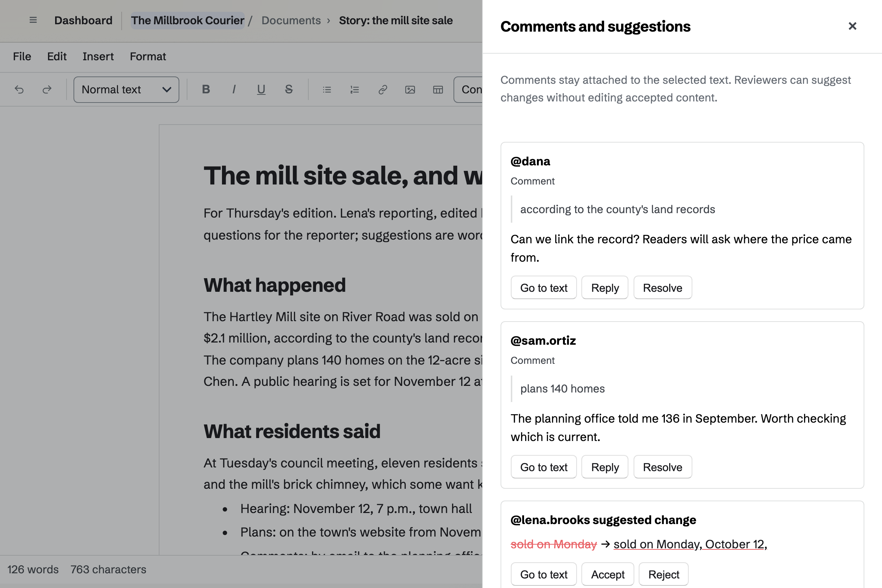
Task: Toggle strikethrough formatting
Action: pyautogui.click(x=289, y=90)
